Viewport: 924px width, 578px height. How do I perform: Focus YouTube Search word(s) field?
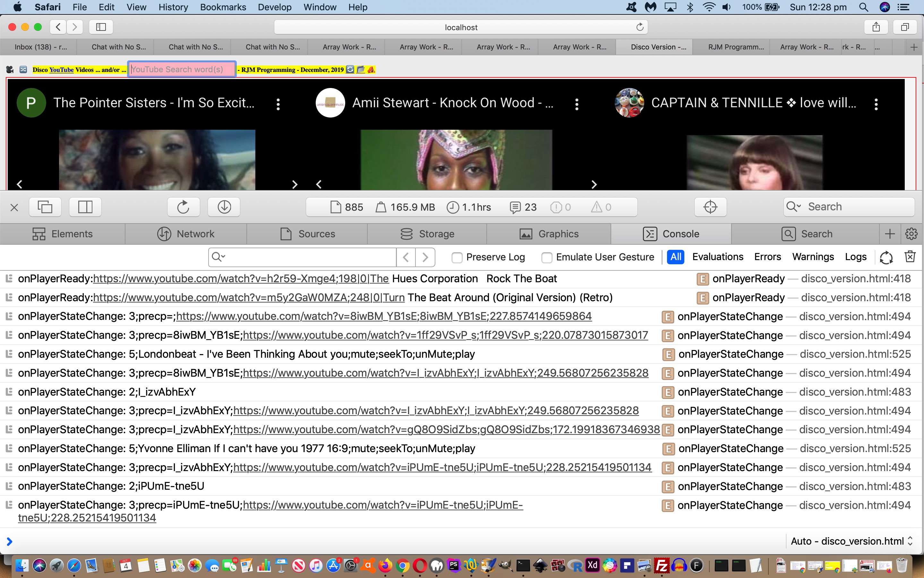(x=182, y=69)
